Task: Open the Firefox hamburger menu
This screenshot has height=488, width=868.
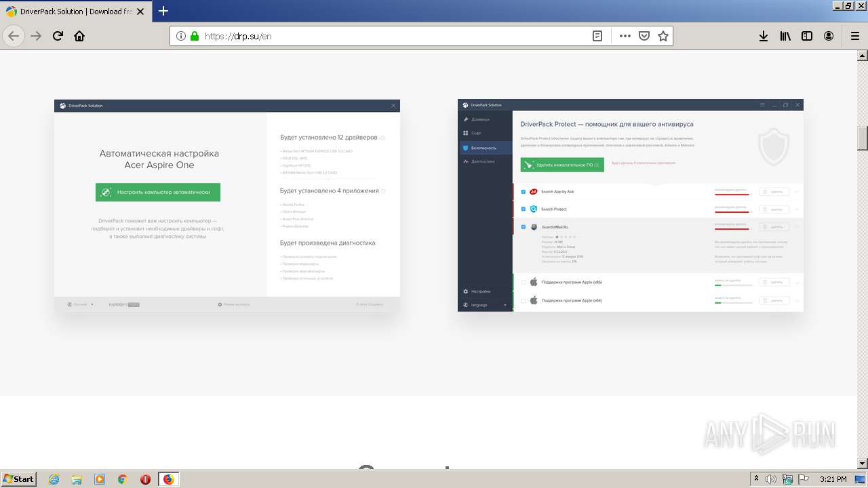Action: tap(855, 36)
